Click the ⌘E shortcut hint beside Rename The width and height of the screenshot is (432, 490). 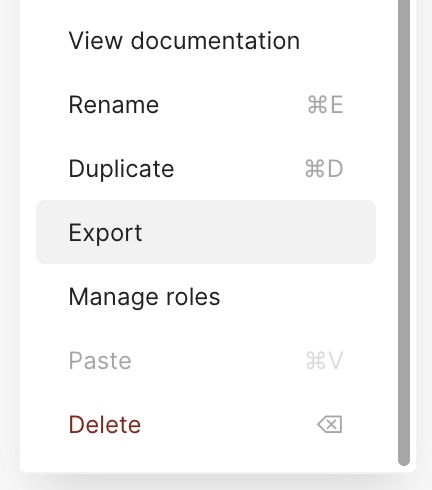click(325, 105)
